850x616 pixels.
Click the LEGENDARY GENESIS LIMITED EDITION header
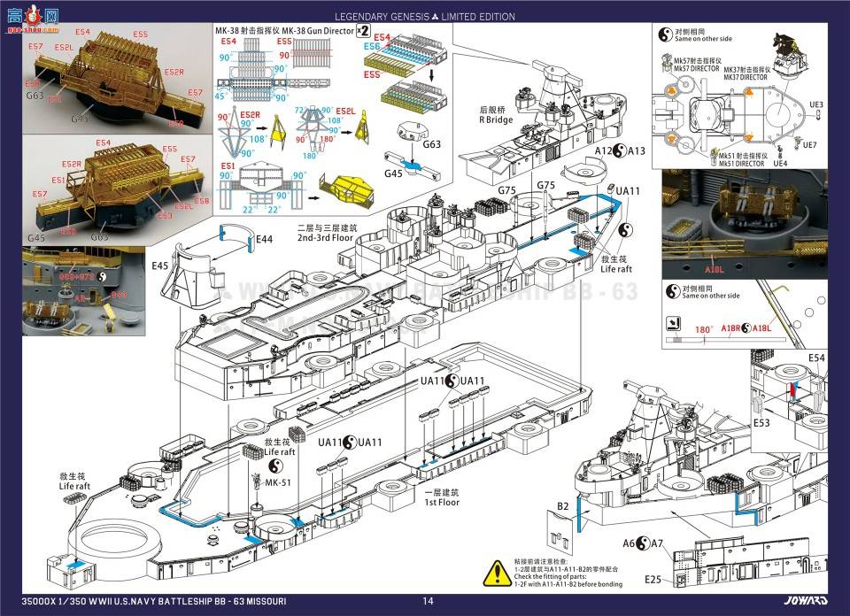[425, 17]
